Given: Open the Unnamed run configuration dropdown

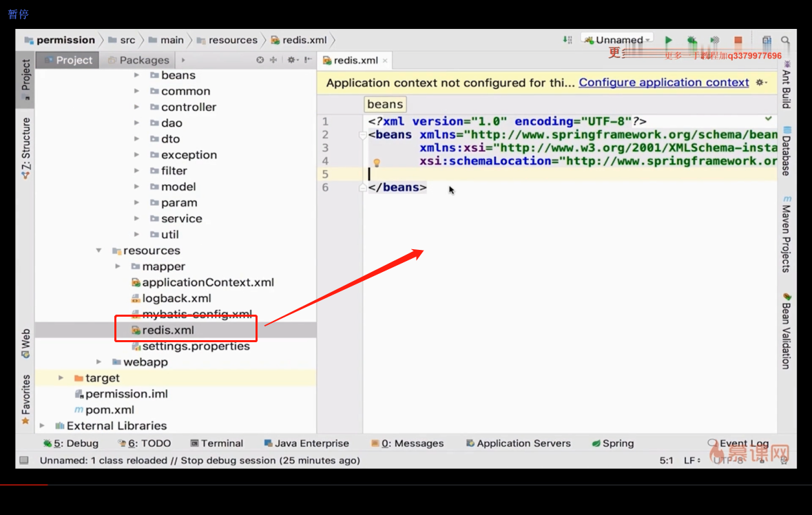Looking at the screenshot, I should [618, 40].
